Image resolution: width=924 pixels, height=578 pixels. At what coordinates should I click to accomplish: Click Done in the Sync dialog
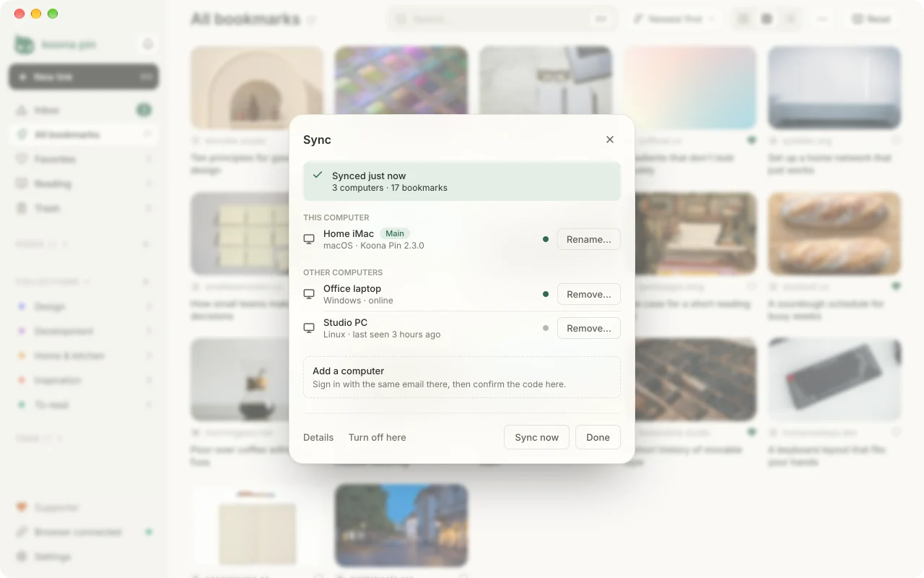click(598, 437)
